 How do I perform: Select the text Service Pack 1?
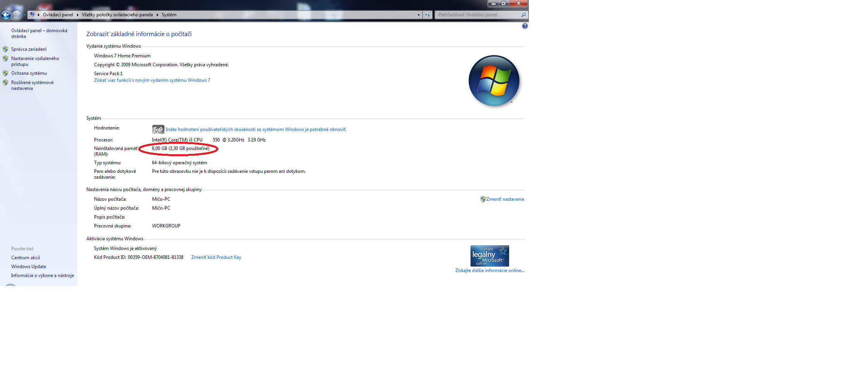(x=108, y=74)
